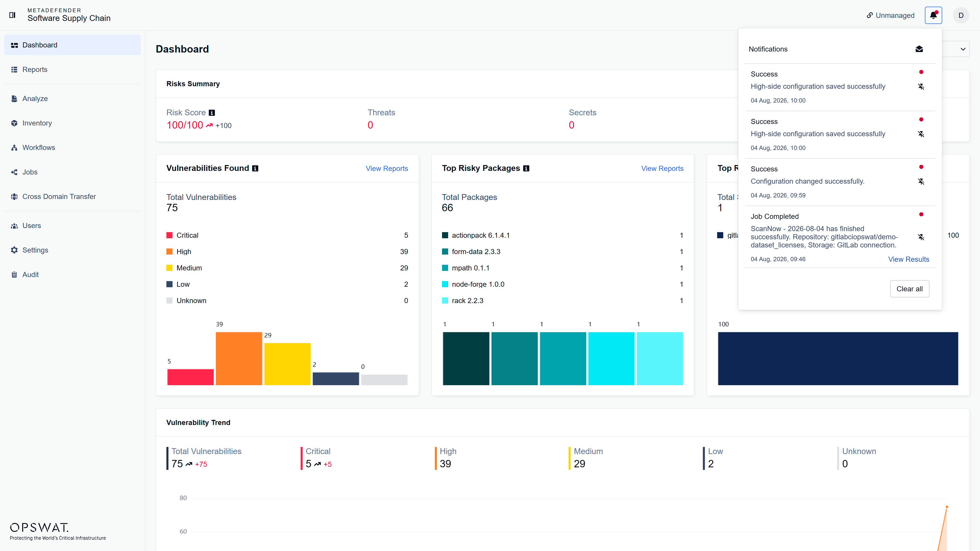Clear all notifications
The height and width of the screenshot is (551, 980).
click(x=909, y=289)
